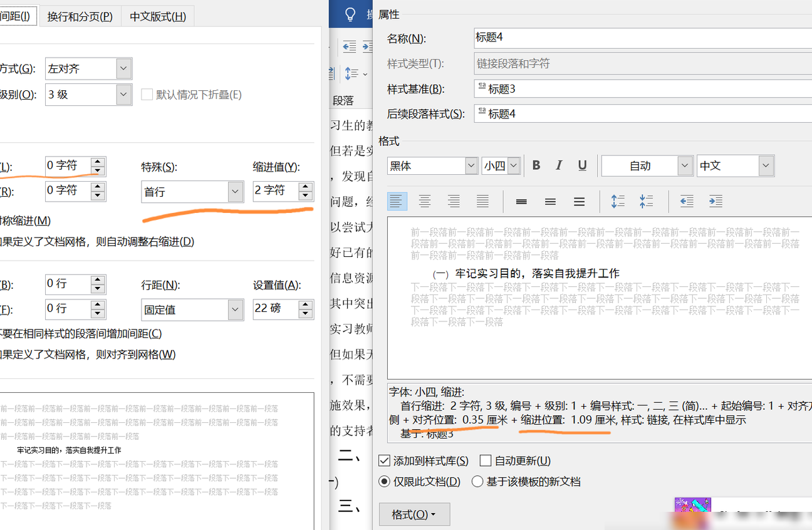Apply underline in the style format toolbar
This screenshot has width=812, height=530.
point(583,165)
